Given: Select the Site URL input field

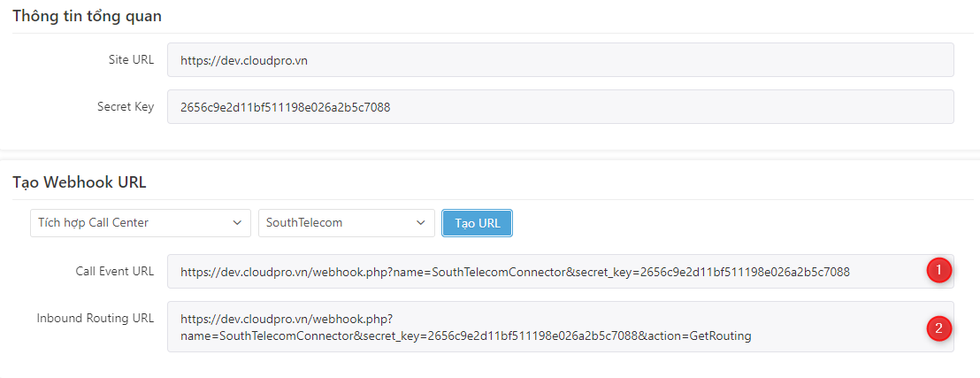Looking at the screenshot, I should click(561, 60).
